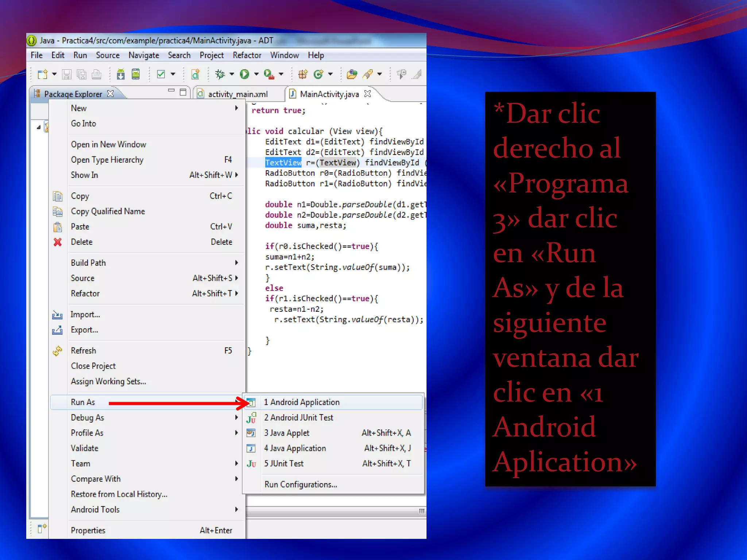Expand the Build Path submenu
Screen dimensions: 747x560
(147, 263)
